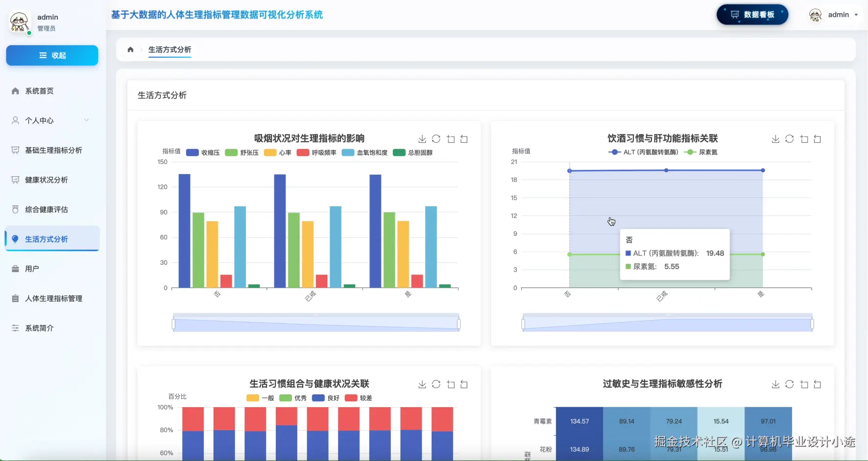Open 综合健康评估 from sidebar
The height and width of the screenshot is (461, 868).
click(x=52, y=209)
